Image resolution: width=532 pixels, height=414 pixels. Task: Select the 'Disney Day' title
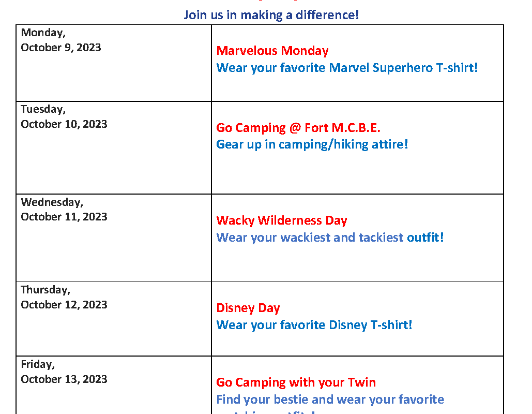click(x=248, y=308)
